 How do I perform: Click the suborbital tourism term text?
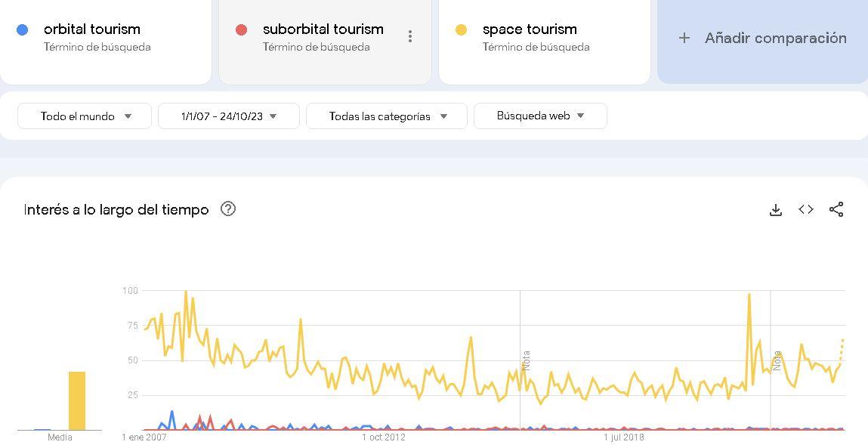(323, 29)
